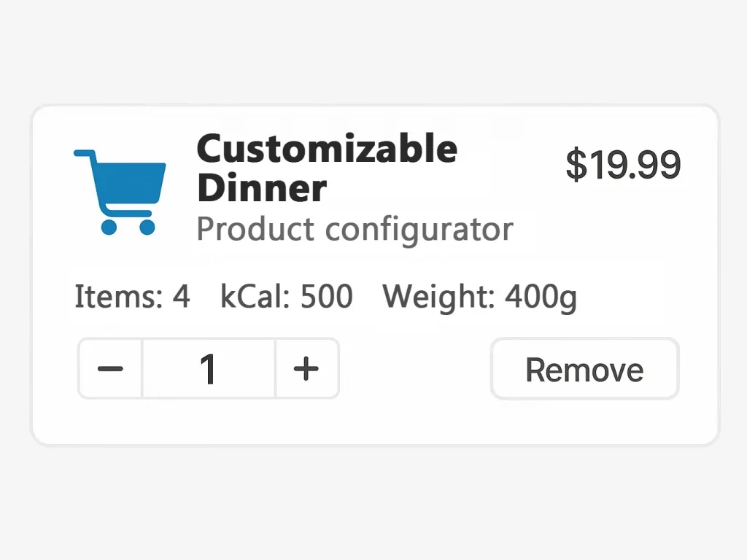Select the $19.99 price label

point(623,165)
